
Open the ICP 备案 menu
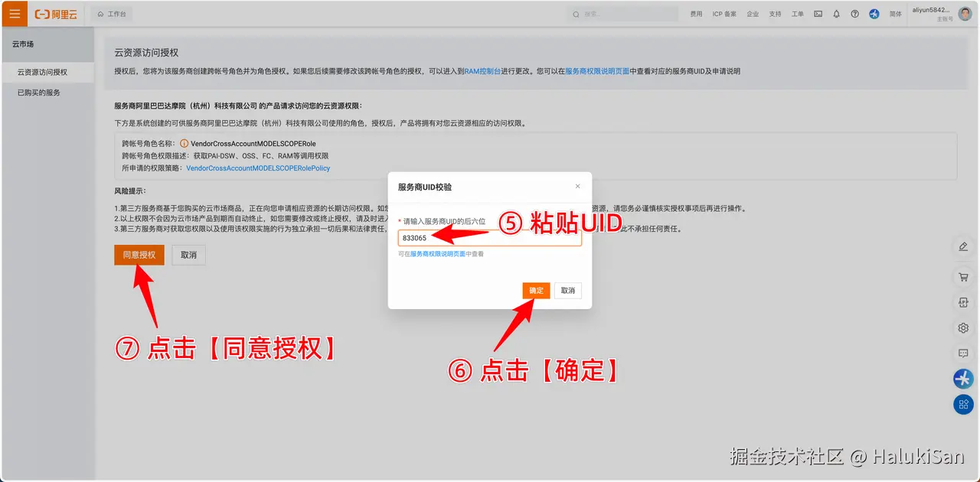(x=724, y=14)
